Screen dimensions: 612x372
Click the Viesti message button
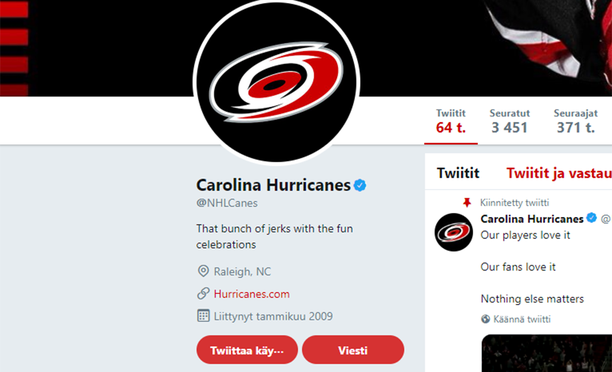[x=353, y=350]
